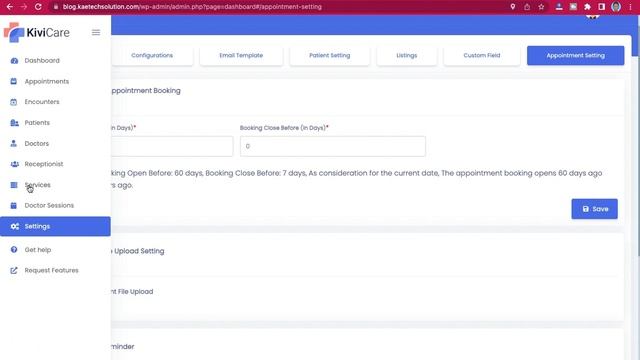This screenshot has width=640, height=360.
Task: Toggle the browser side panel icon
Action: pyautogui.click(x=602, y=7)
